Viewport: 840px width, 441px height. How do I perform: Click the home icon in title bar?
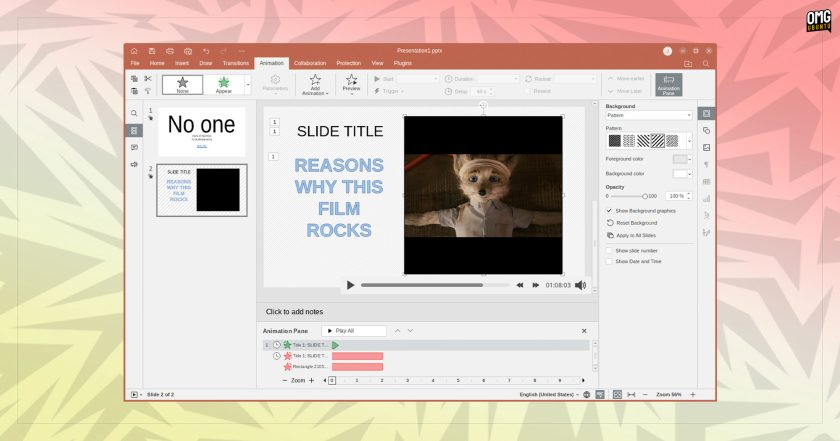tap(134, 51)
